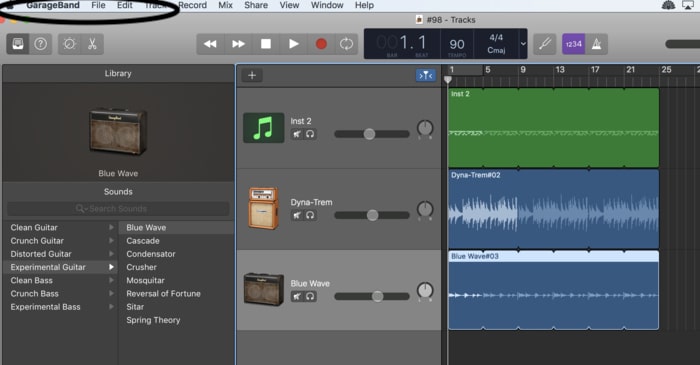Stop playback with the Stop button
The width and height of the screenshot is (700, 365).
click(266, 44)
